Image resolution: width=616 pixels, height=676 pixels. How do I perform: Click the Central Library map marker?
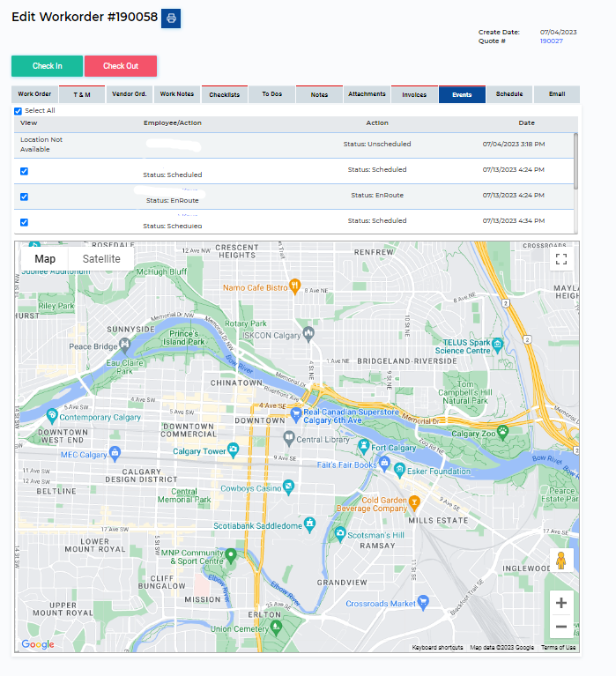point(289,438)
